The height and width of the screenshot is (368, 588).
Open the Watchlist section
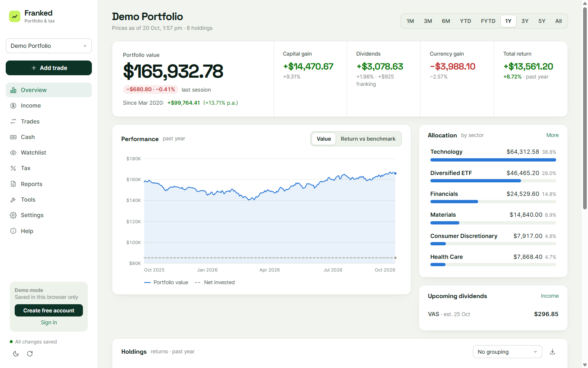click(x=49, y=153)
